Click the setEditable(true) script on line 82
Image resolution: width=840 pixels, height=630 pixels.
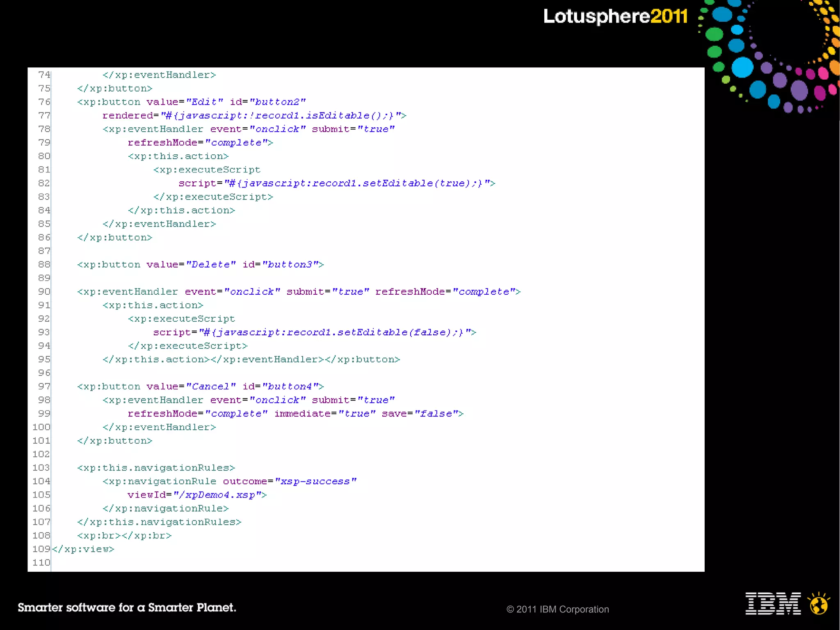[337, 183]
